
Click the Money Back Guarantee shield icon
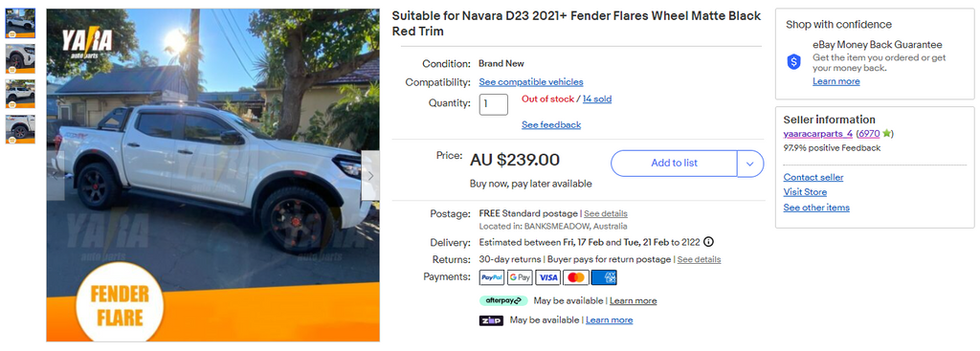(x=793, y=62)
